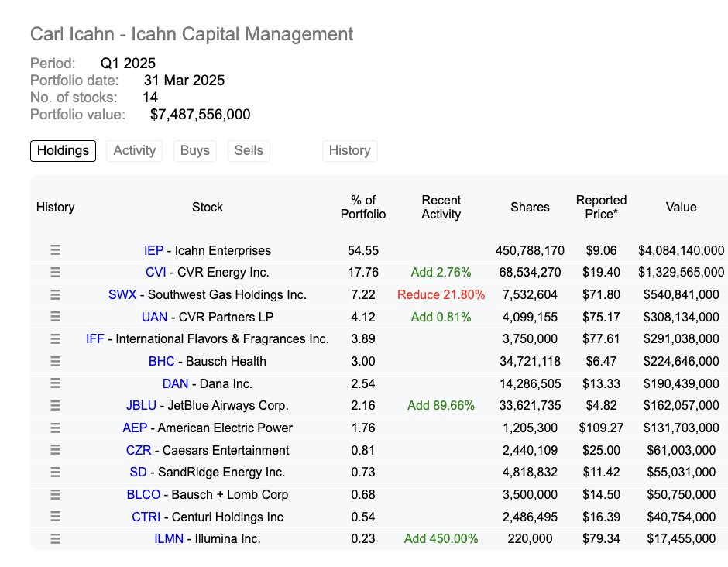
Task: Open the BHC Bausch Health link
Action: click(207, 361)
